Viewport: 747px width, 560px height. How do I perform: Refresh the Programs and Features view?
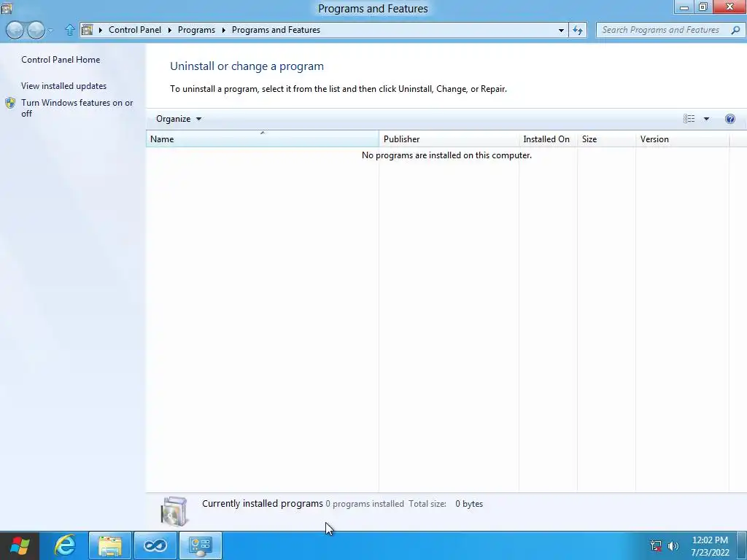pos(578,30)
